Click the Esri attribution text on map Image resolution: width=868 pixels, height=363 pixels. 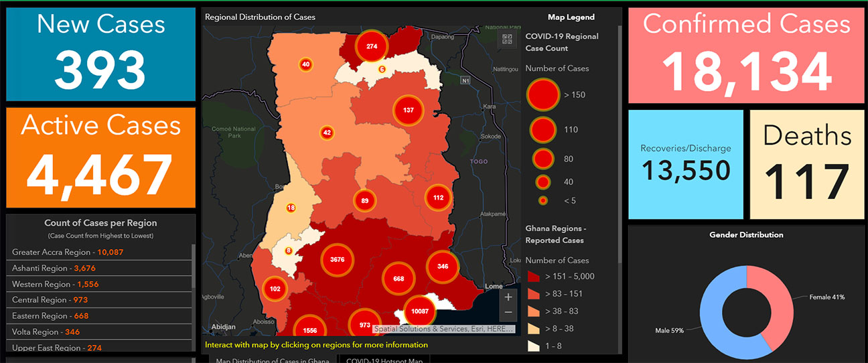444,330
